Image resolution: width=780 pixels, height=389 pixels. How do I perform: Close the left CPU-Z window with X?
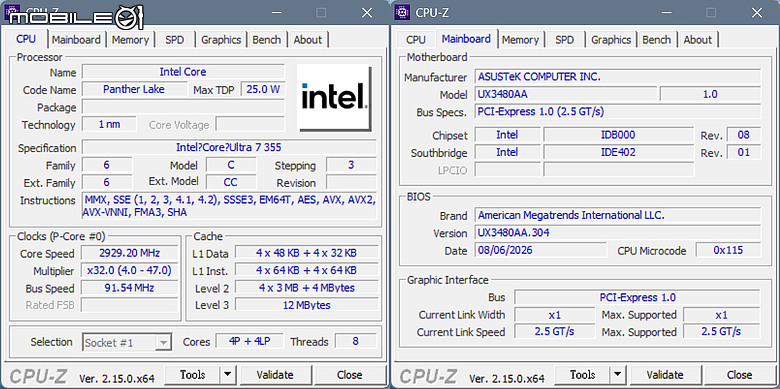coord(367,12)
